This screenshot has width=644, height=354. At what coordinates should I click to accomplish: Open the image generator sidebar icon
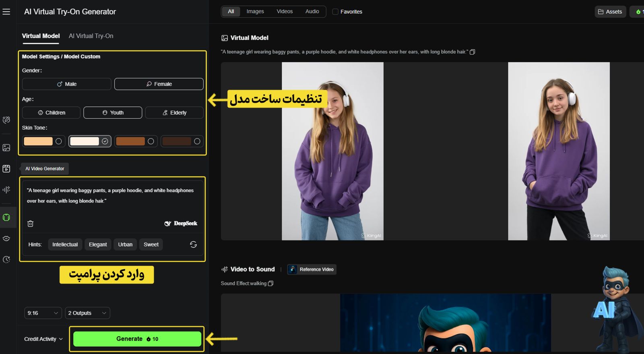coord(6,148)
